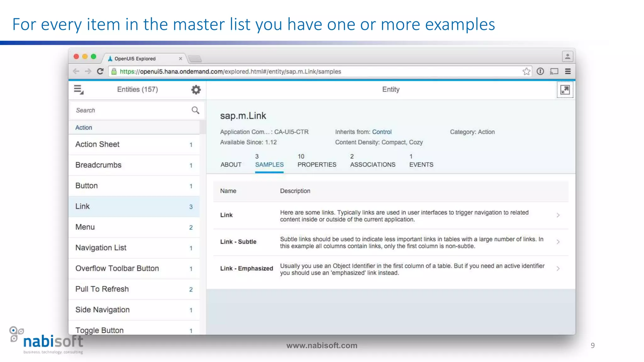This screenshot has height=362, width=644.
Task: Select the Link entity item
Action: pos(134,207)
